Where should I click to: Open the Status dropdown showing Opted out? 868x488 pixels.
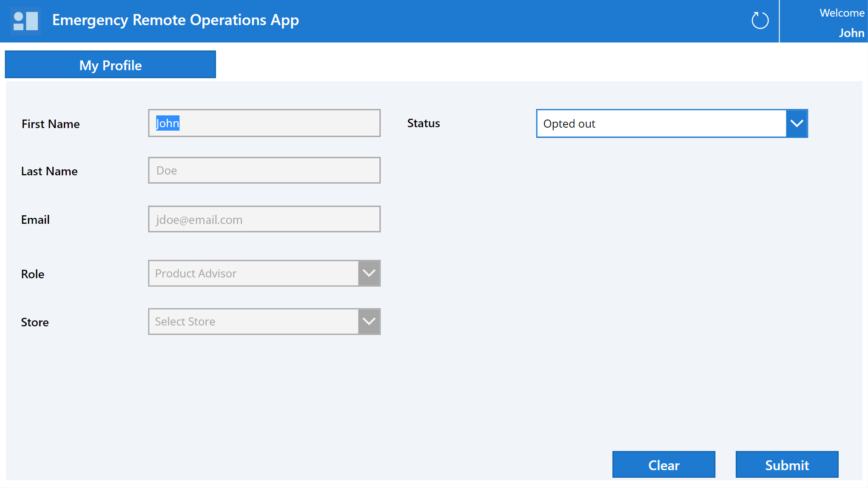tap(672, 123)
